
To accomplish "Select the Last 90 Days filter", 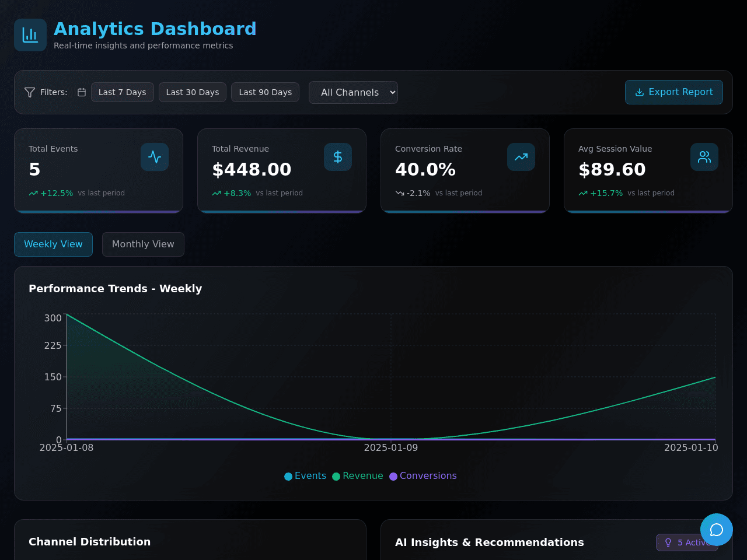I will pos(266,92).
